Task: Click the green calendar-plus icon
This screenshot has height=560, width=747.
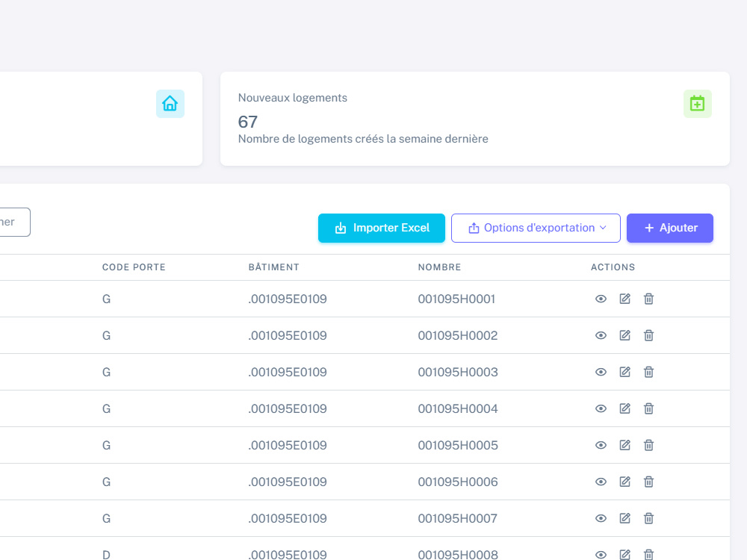Action: 698,104
